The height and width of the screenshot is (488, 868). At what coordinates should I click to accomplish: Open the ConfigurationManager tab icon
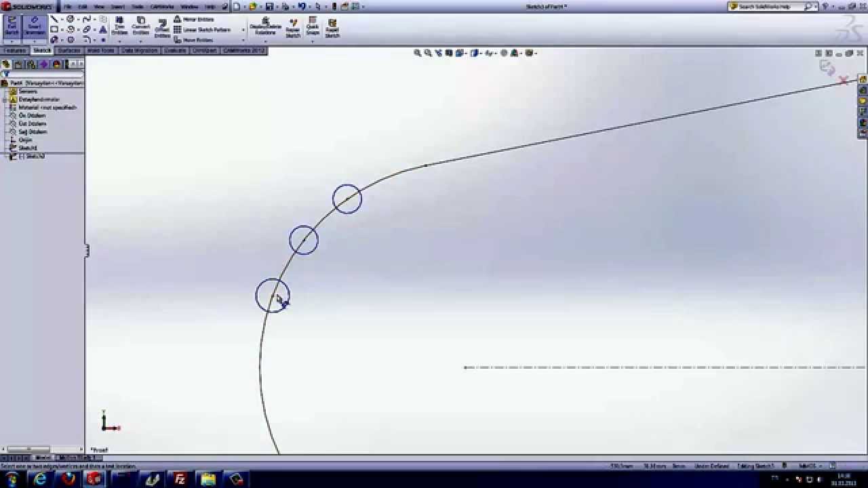[31, 64]
